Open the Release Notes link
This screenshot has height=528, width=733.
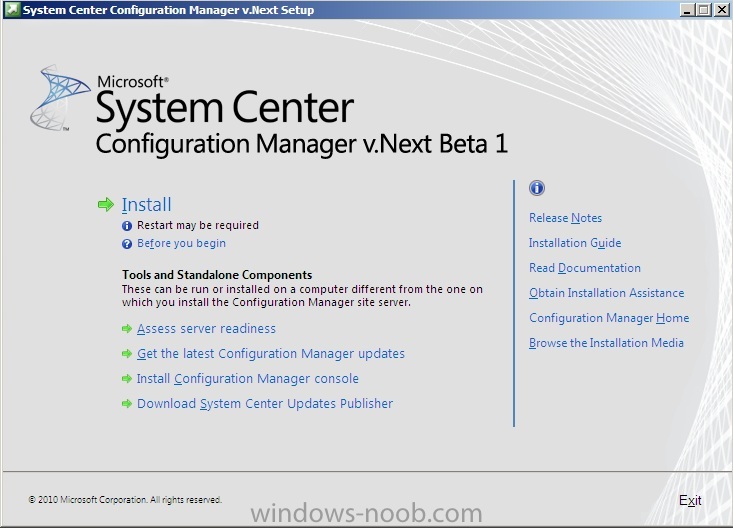[565, 218]
